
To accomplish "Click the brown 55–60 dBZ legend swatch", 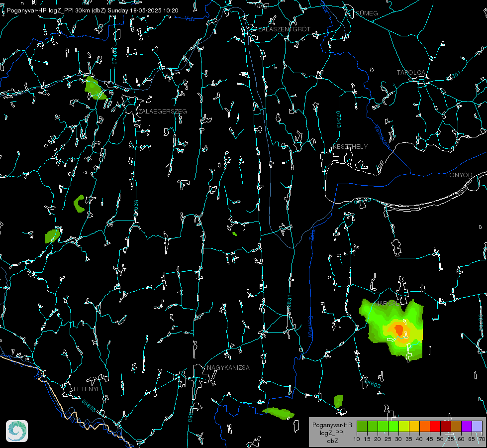I will pos(456,427).
